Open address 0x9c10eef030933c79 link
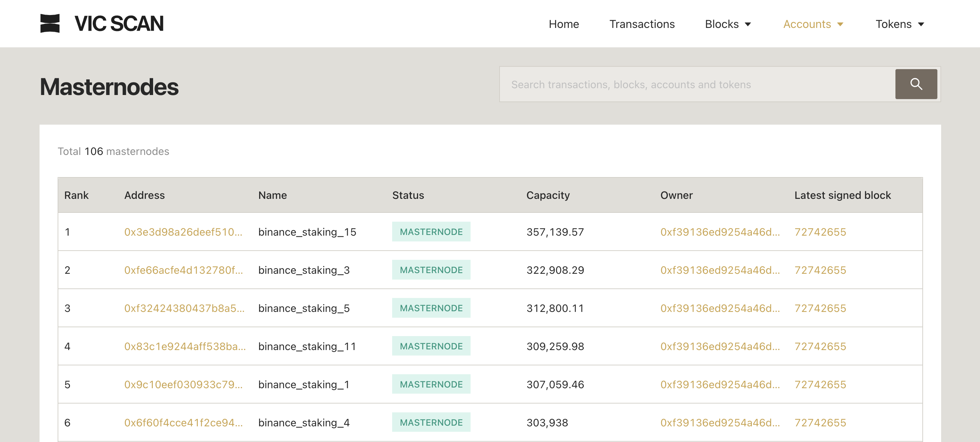This screenshot has width=980, height=442. [x=183, y=384]
